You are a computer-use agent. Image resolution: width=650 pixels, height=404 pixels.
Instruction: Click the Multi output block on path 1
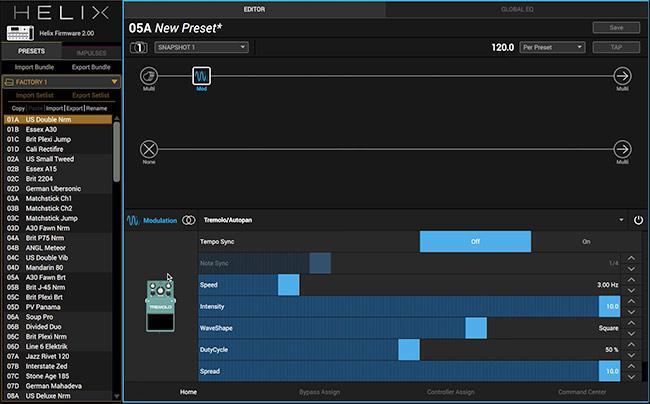click(x=622, y=77)
